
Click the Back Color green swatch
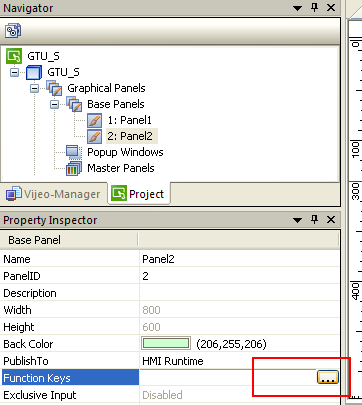(x=166, y=344)
